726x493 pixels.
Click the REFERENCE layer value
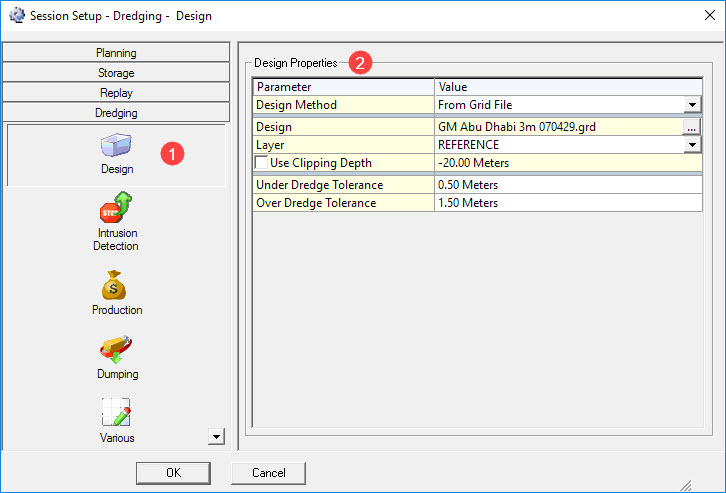[559, 145]
